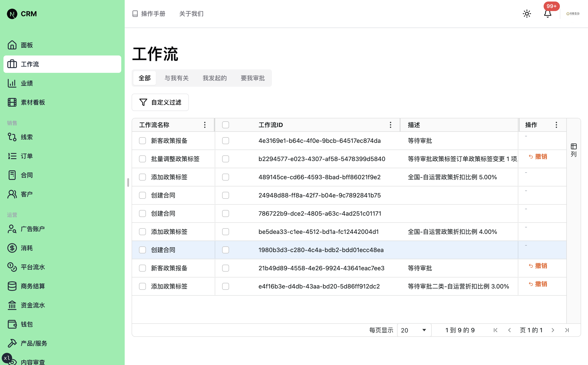Open notifications via the bell icon
This screenshot has width=588, height=365.
click(548, 14)
